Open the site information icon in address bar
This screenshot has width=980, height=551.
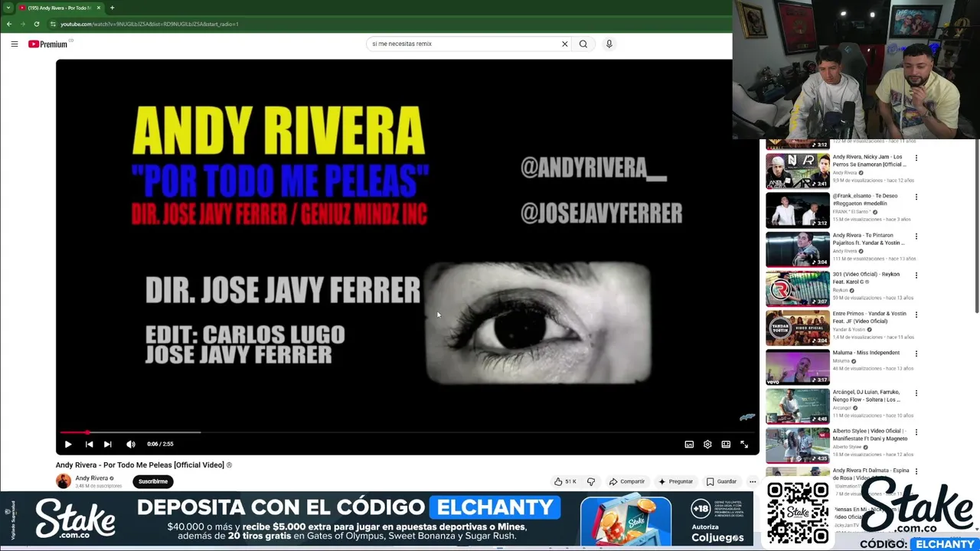(x=53, y=24)
